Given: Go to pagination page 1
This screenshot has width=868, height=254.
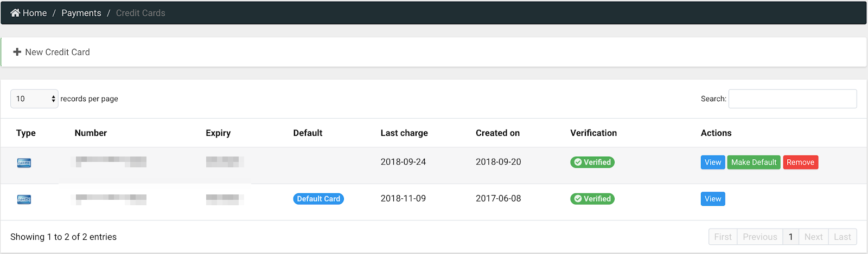Looking at the screenshot, I should tap(790, 237).
